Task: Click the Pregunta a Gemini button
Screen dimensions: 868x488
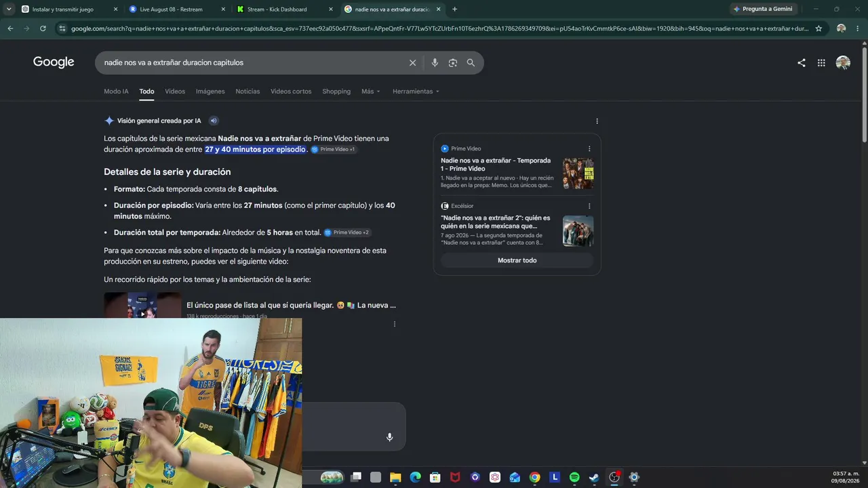Action: (x=764, y=9)
